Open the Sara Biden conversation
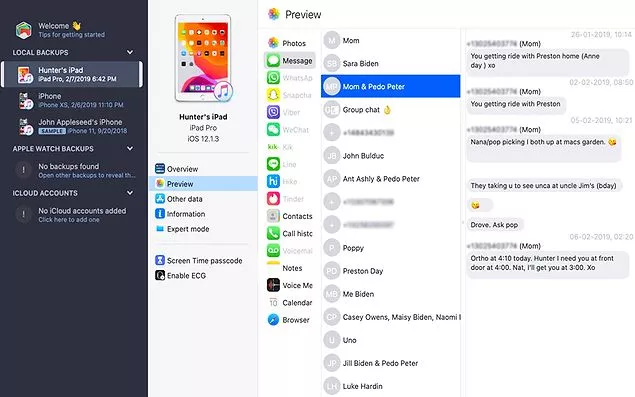 pos(391,64)
